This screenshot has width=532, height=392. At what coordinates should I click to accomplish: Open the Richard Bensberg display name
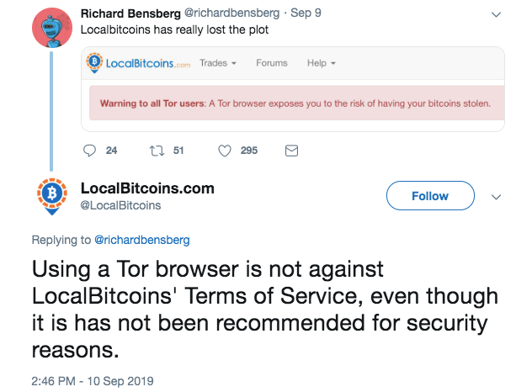tap(130, 13)
